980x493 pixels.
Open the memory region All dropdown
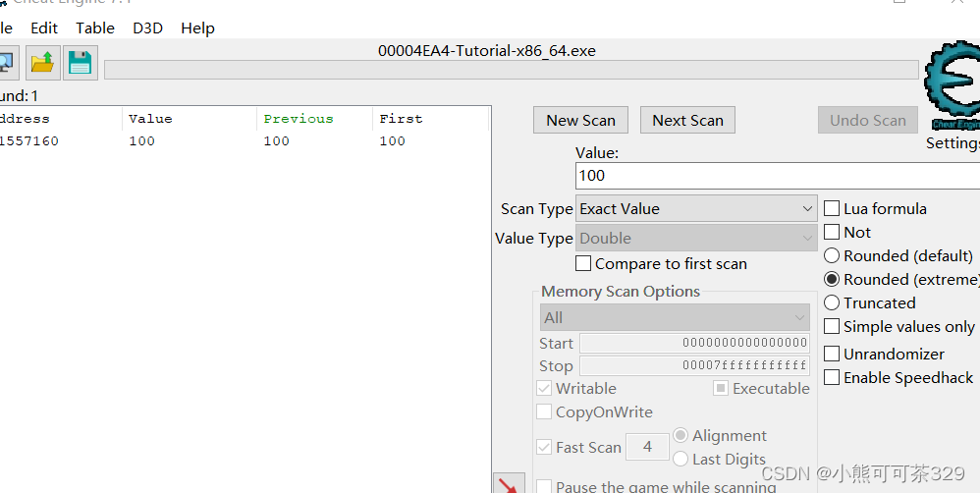pyautogui.click(x=675, y=317)
